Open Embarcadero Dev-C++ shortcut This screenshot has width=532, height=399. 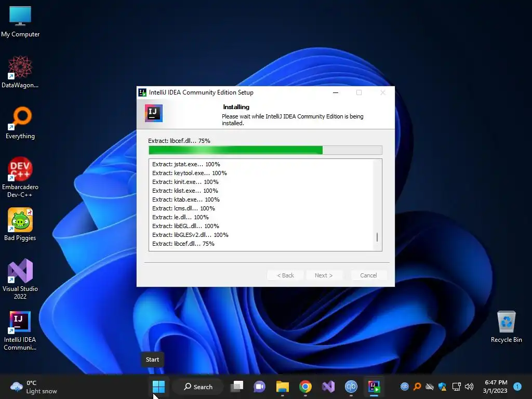pos(20,177)
